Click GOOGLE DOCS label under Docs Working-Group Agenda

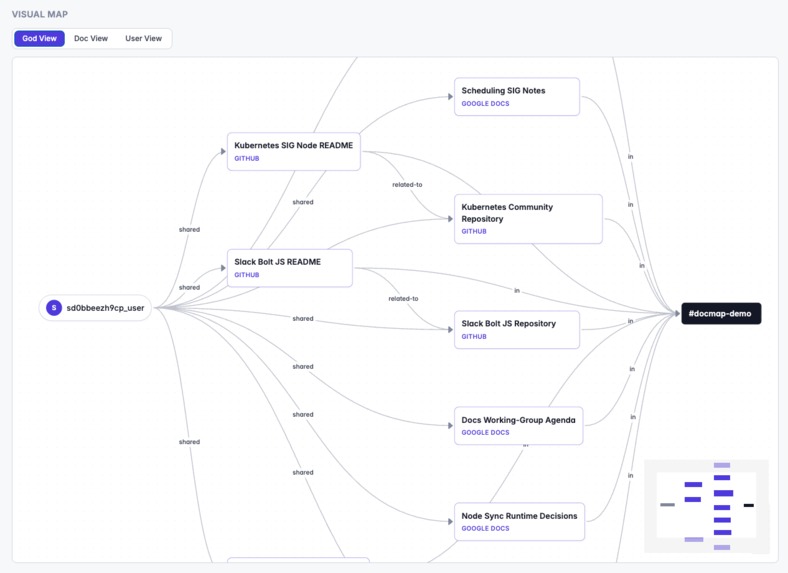click(x=485, y=432)
